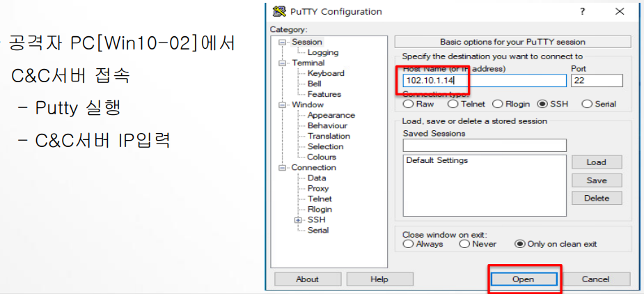Open the Translation category

tap(329, 136)
